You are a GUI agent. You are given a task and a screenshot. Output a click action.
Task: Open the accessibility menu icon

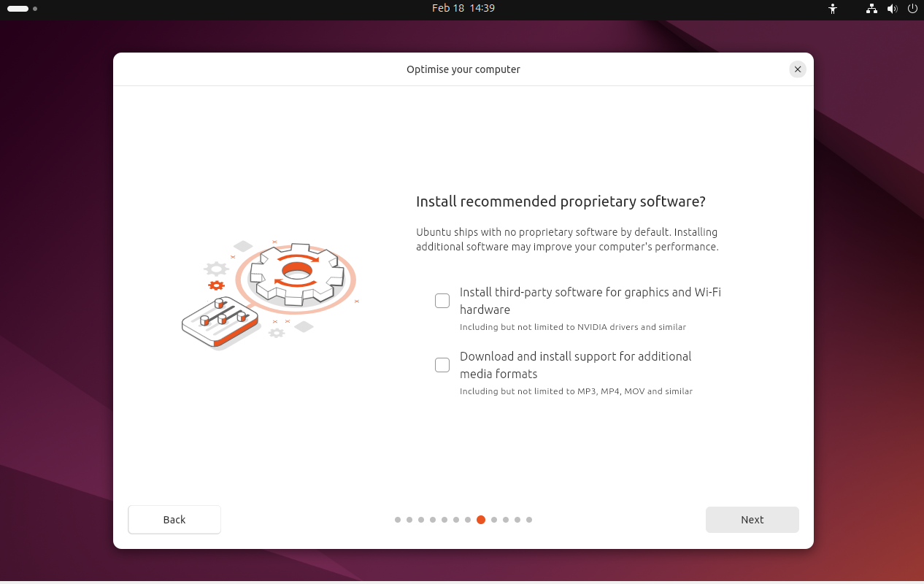tap(833, 9)
